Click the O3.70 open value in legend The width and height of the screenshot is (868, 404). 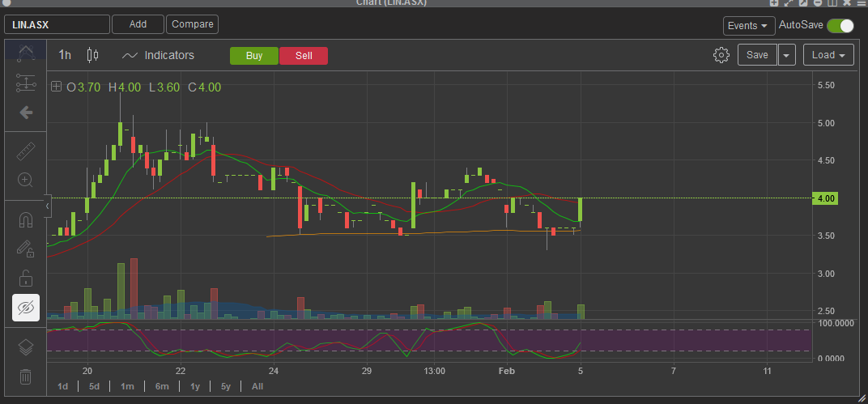(83, 87)
